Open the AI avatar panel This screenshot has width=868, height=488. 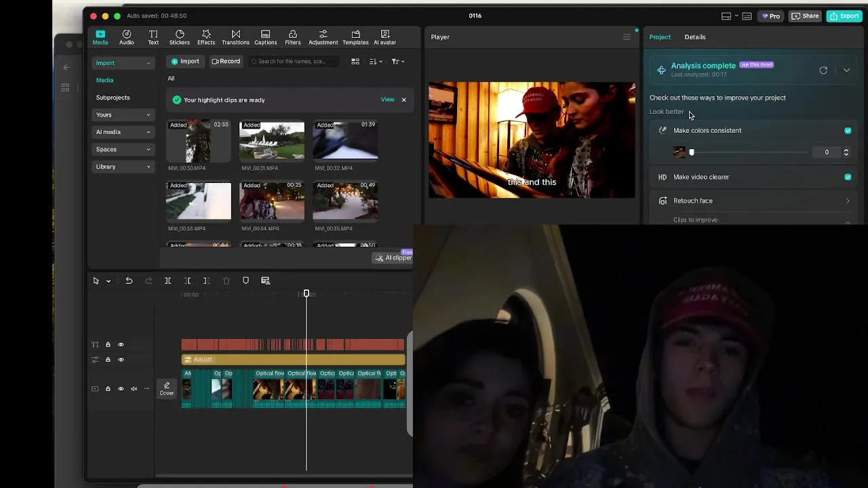click(x=384, y=37)
